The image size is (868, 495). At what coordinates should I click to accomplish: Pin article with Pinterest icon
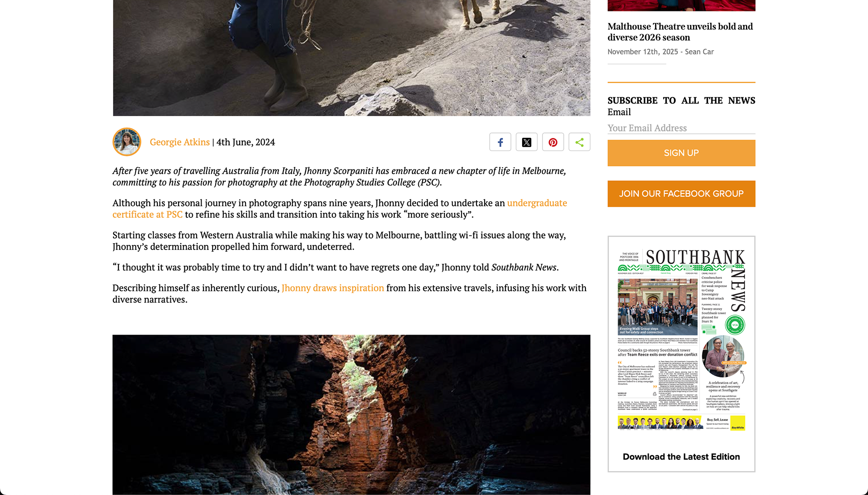[x=553, y=142]
